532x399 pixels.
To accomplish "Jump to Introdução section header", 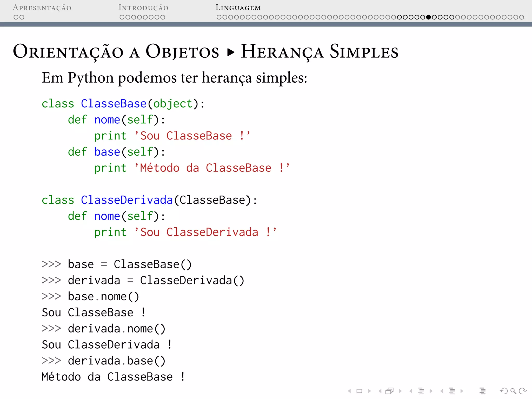I will click(143, 8).
